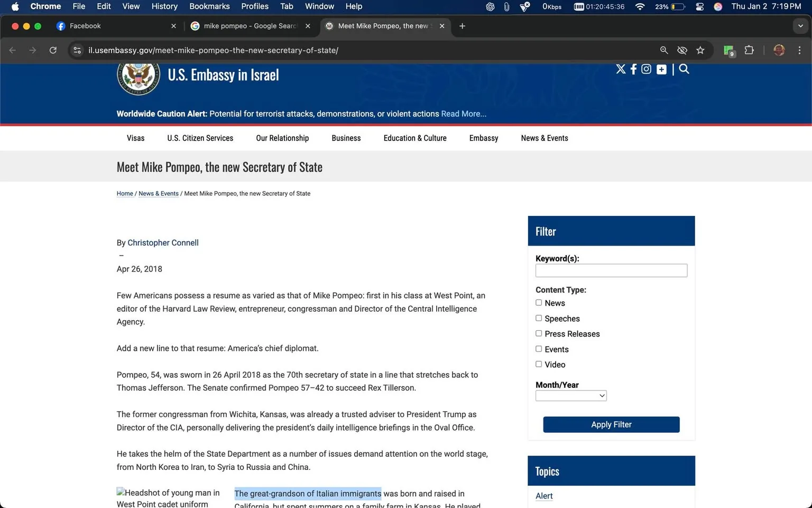Bookmark this page with the star icon
812x508 pixels.
point(700,50)
